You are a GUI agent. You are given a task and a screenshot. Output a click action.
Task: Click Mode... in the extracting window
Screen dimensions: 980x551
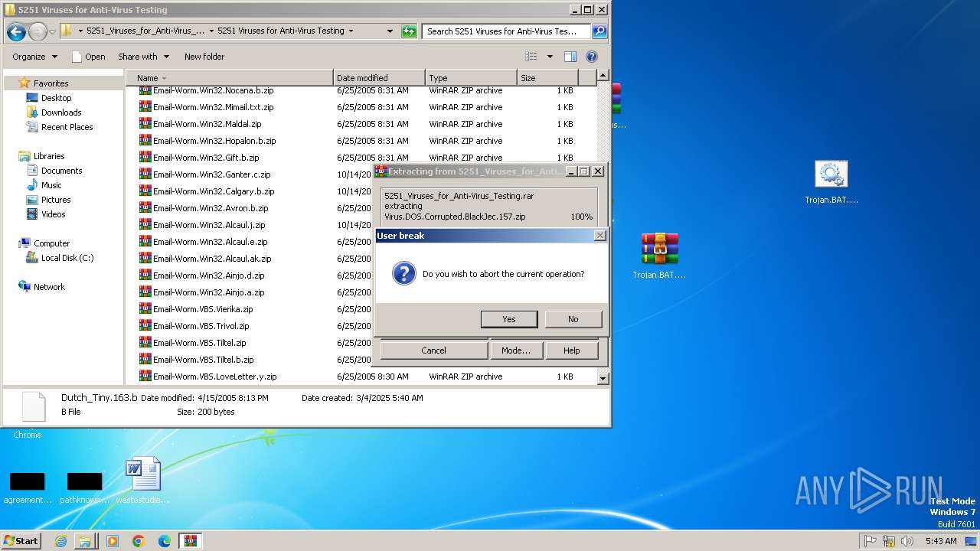515,350
